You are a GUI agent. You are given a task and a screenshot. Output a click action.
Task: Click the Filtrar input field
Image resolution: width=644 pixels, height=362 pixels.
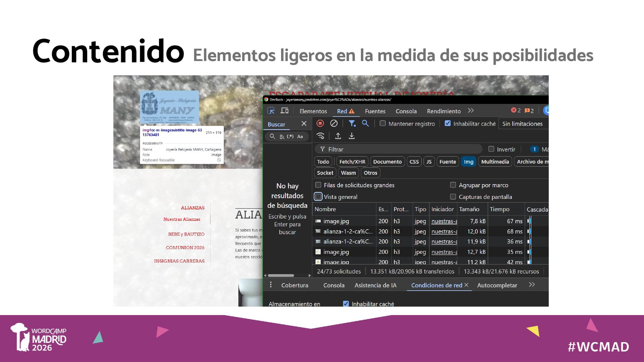coord(399,149)
